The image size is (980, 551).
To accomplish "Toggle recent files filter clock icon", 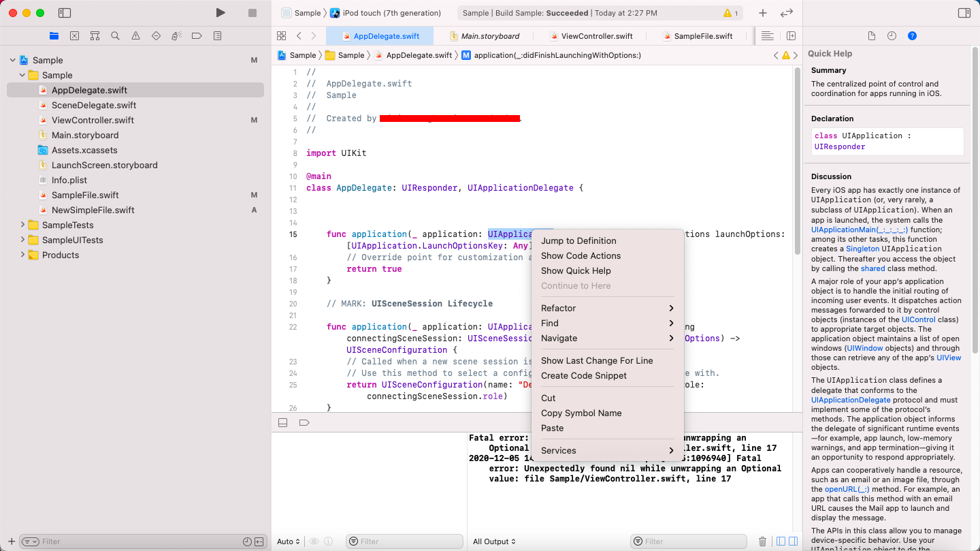I will (247, 541).
